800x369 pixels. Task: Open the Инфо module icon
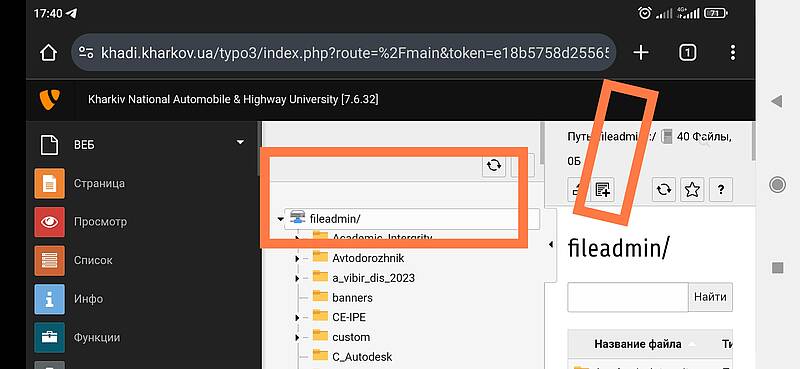pyautogui.click(x=49, y=299)
